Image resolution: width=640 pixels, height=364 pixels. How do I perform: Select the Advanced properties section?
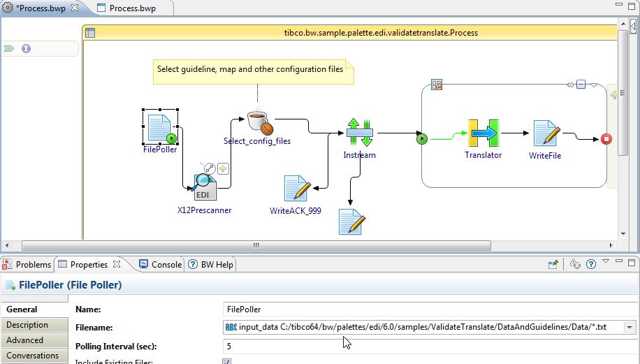34,340
